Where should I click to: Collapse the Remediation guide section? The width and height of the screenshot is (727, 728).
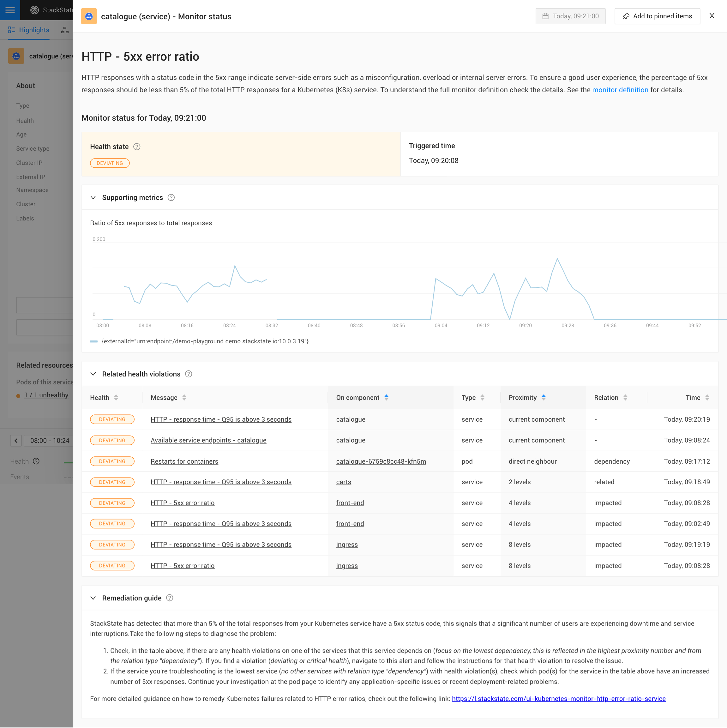point(93,598)
